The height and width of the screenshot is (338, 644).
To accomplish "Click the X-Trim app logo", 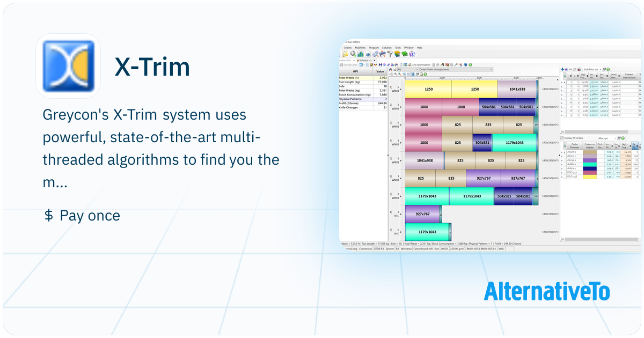I will [x=68, y=65].
